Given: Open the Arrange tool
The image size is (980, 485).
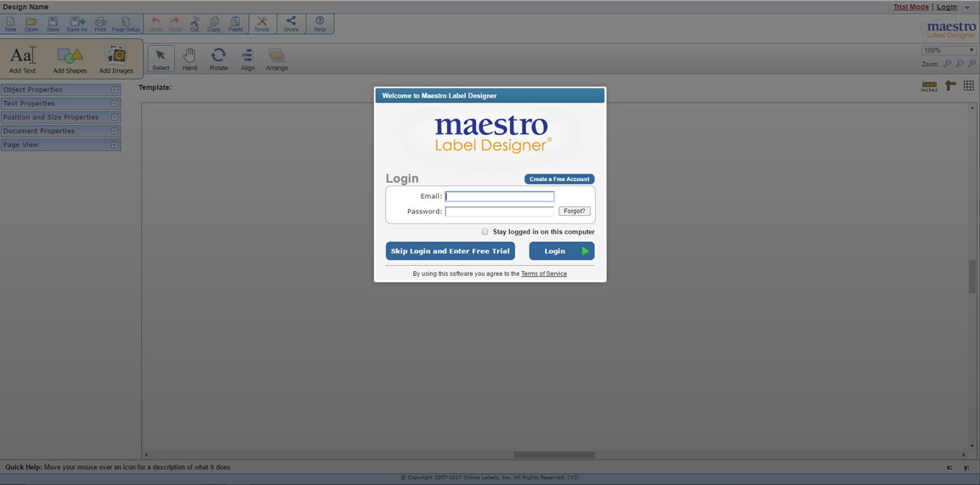Looking at the screenshot, I should 277,59.
